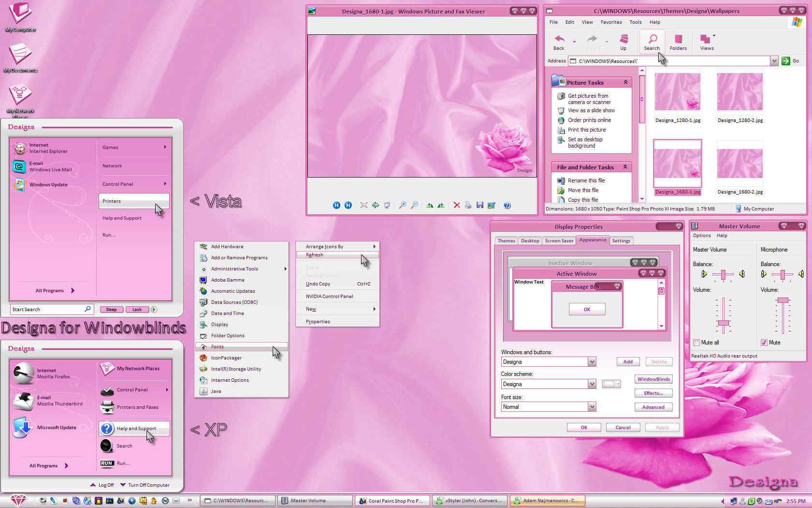The width and height of the screenshot is (812, 508).
Task: Uncheck Mute under Microphone
Action: (x=764, y=343)
